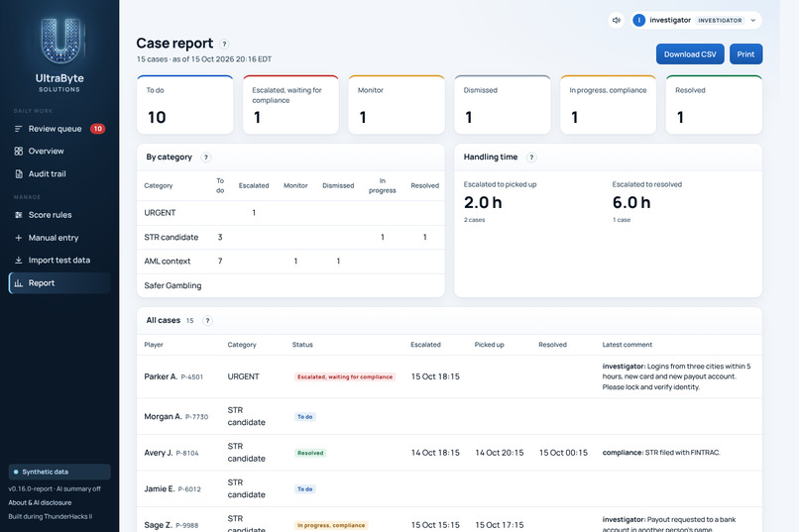Click the Manual entry plus icon
This screenshot has height=532, width=799.
pos(19,238)
